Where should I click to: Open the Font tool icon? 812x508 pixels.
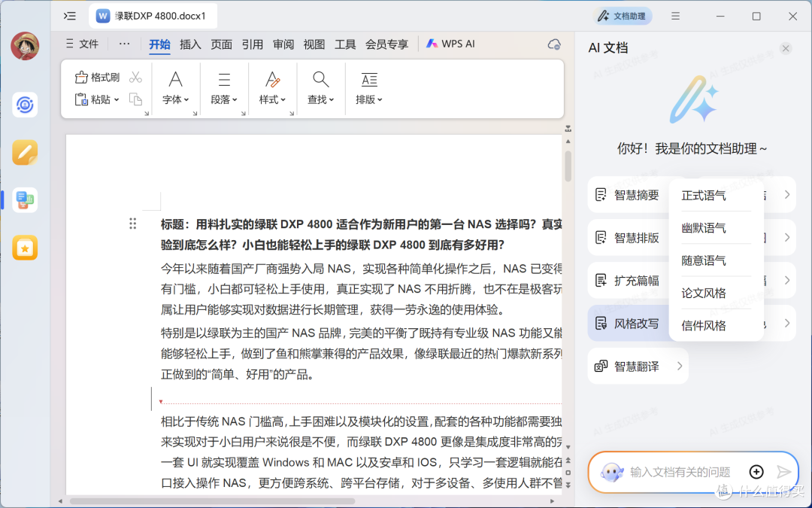175,79
